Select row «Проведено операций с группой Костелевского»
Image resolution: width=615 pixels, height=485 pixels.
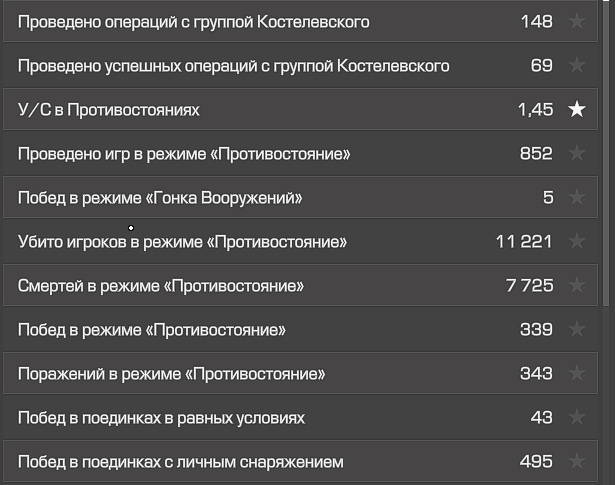[x=300, y=21]
